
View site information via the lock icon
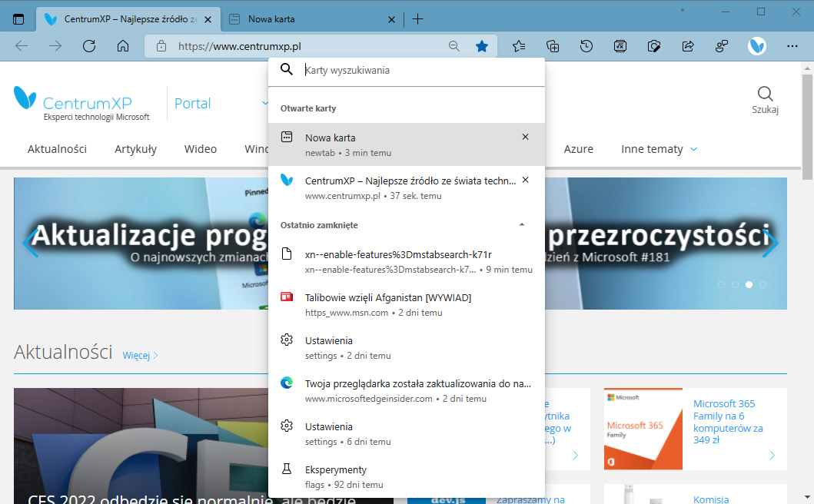tap(161, 46)
